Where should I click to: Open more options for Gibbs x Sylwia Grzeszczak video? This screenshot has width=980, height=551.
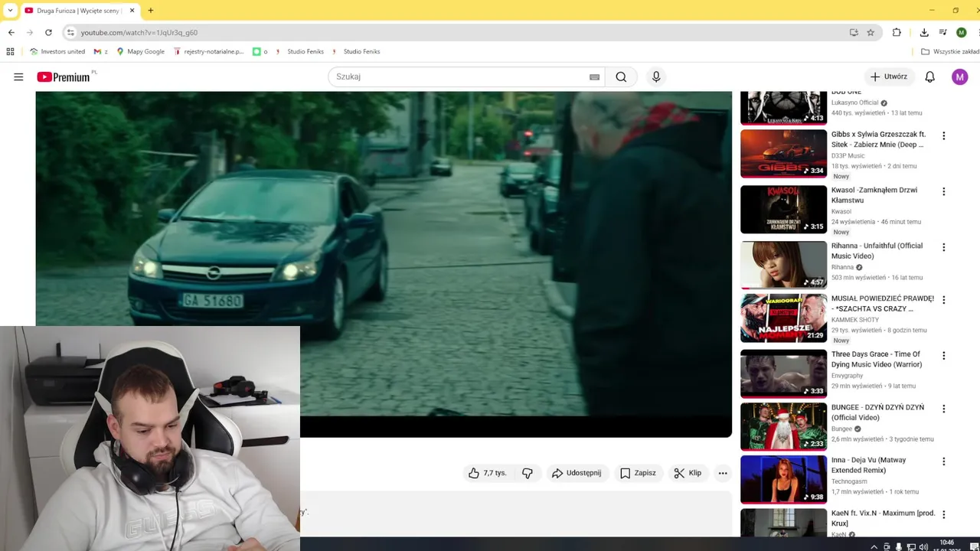pyautogui.click(x=943, y=135)
